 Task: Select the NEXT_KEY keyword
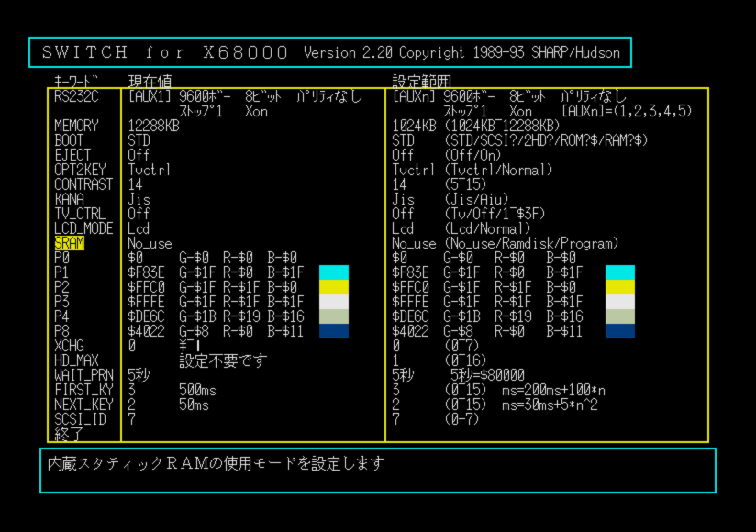click(x=83, y=405)
